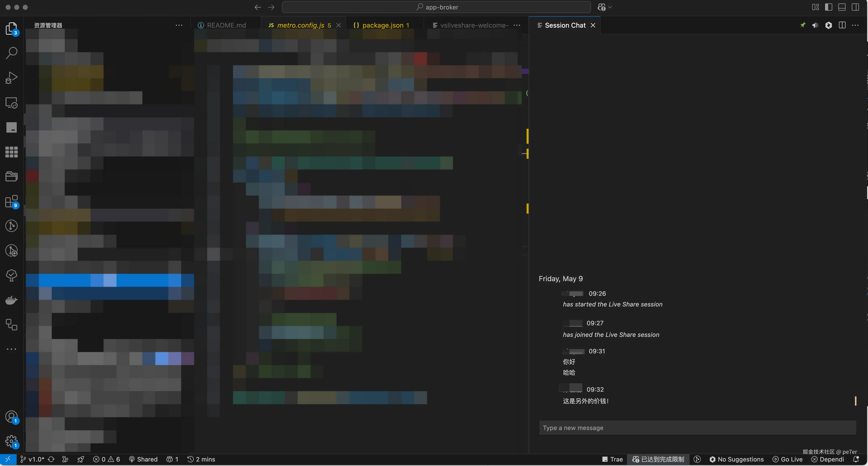Screen dimensions: 868x466
Task: Click the Type a new message field
Action: (x=697, y=428)
